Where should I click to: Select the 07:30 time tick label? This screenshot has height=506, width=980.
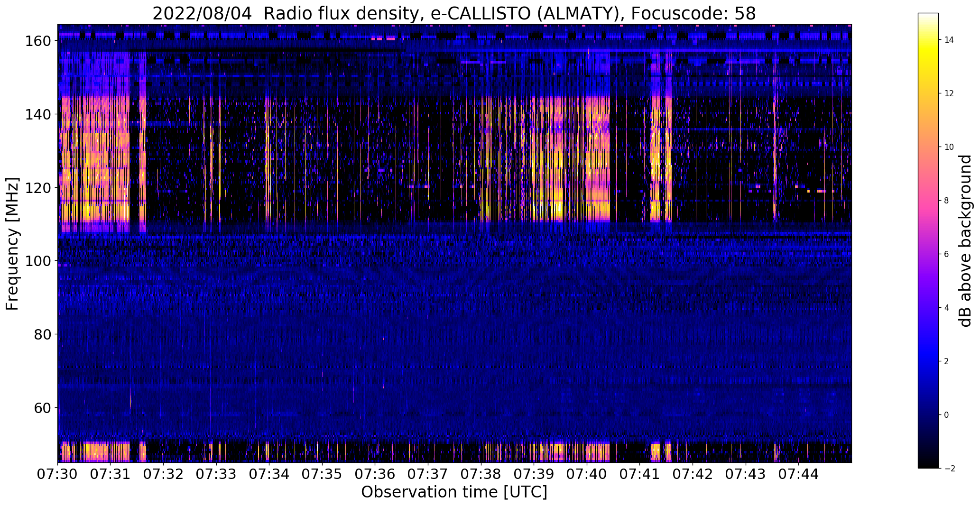coord(58,474)
